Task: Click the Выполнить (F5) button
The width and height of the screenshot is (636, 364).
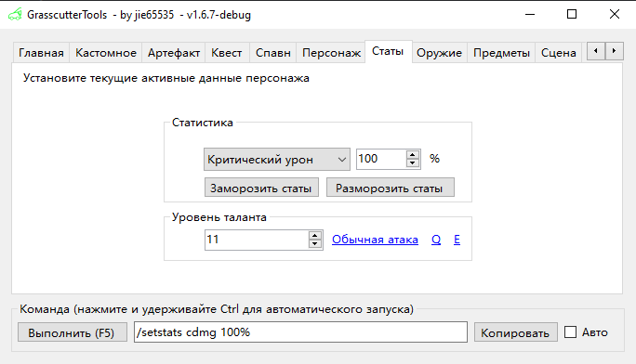Action: (x=73, y=332)
